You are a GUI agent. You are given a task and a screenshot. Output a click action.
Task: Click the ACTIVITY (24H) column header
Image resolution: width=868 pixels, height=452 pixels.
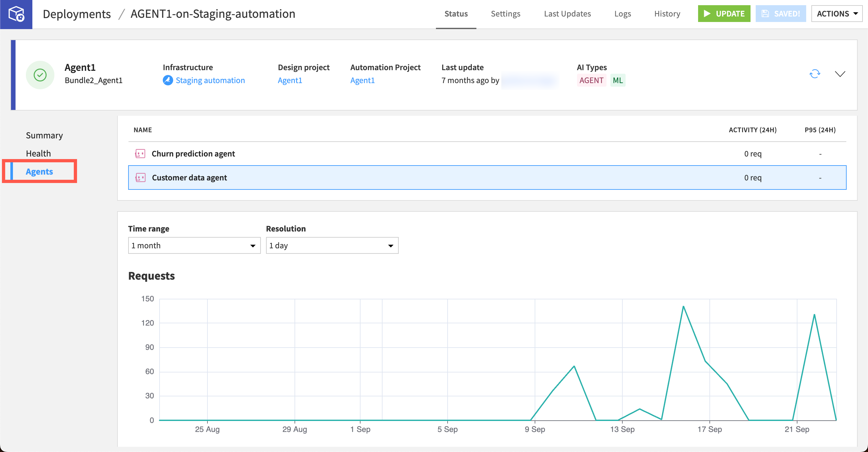(x=752, y=130)
